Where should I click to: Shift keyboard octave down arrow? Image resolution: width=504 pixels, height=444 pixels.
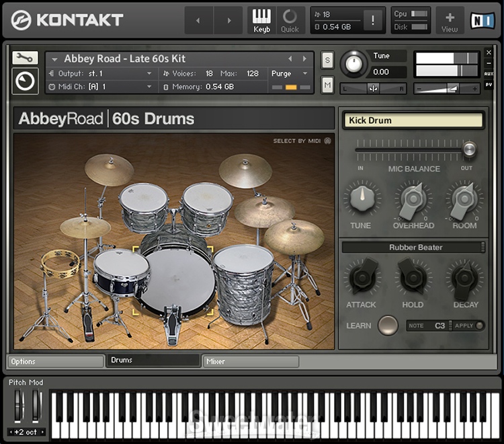pyautogui.click(x=11, y=432)
